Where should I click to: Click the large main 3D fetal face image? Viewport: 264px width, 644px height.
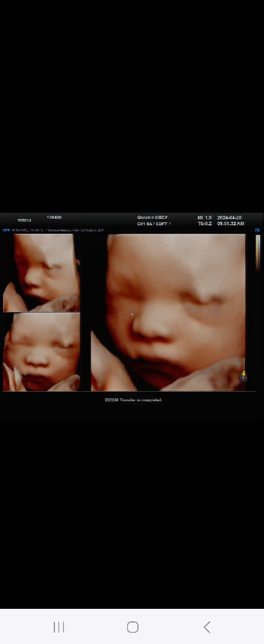168,312
